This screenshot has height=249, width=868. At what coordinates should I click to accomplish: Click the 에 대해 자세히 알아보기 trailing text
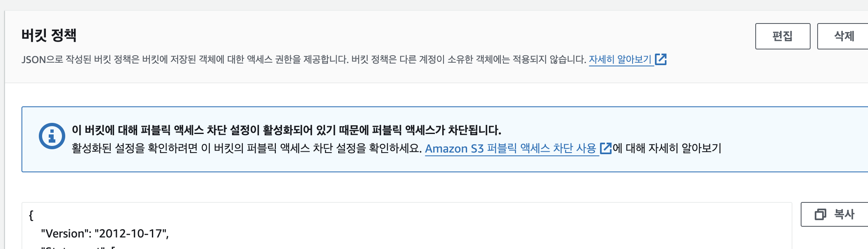(667, 148)
